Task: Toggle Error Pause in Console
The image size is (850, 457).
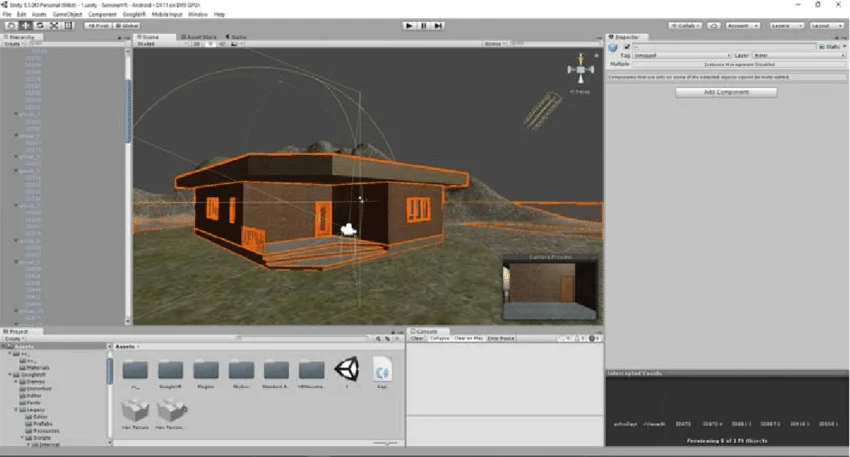Action: (501, 338)
